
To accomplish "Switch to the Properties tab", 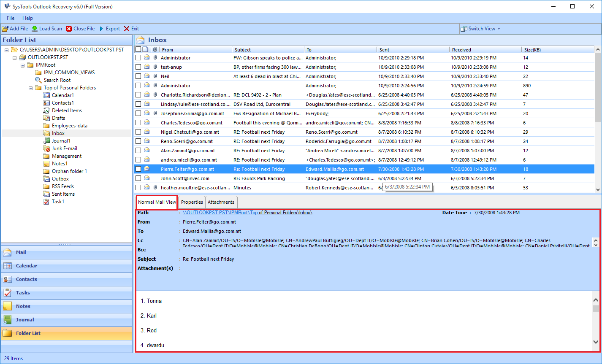I will (x=192, y=202).
